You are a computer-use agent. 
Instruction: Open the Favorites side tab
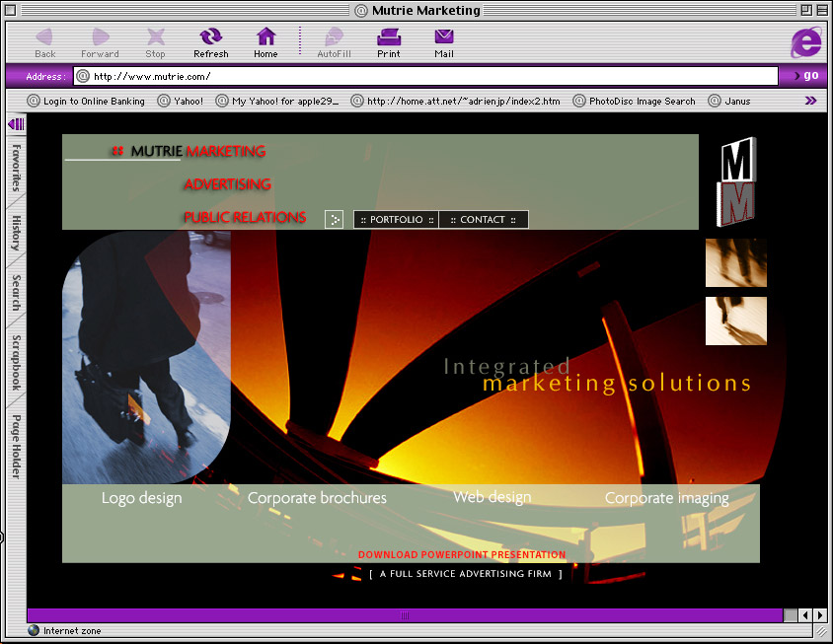point(16,168)
